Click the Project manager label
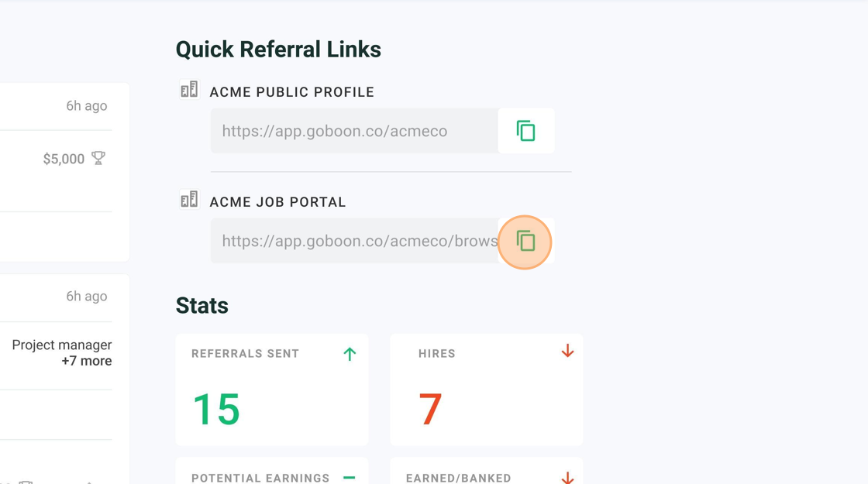868x484 pixels. pos(62,345)
